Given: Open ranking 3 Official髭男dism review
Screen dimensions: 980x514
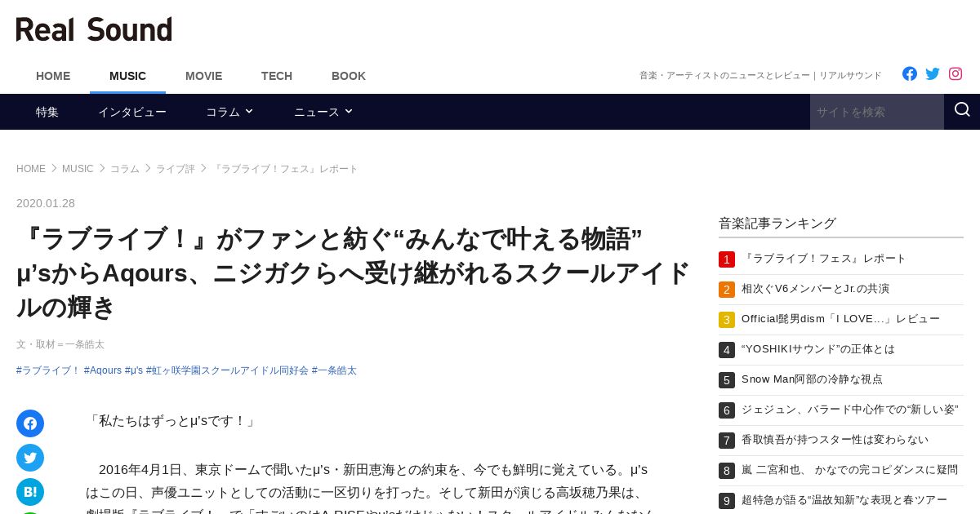Looking at the screenshot, I should (841, 319).
